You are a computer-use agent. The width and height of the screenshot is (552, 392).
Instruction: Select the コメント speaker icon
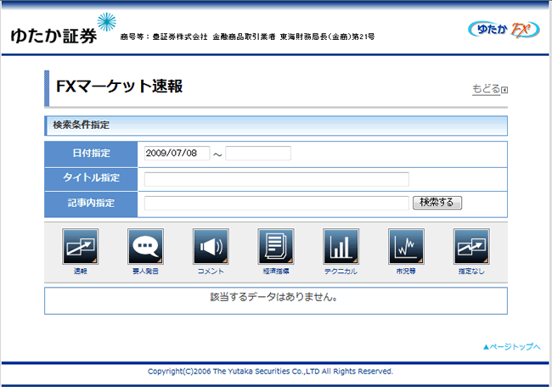tap(211, 246)
